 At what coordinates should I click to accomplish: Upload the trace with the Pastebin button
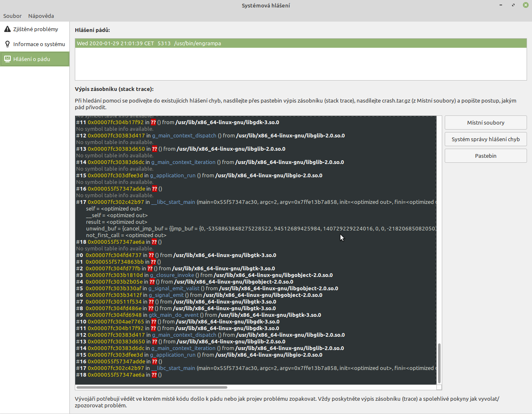[x=485, y=156]
